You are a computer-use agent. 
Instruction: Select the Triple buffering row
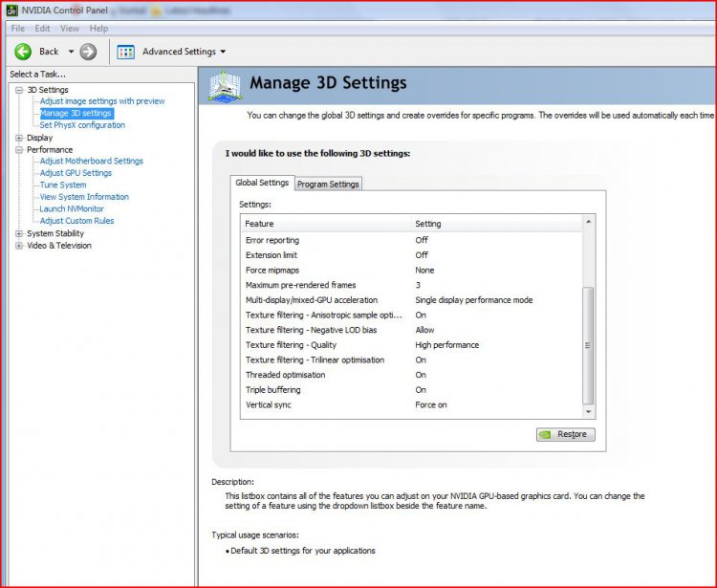(x=411, y=389)
